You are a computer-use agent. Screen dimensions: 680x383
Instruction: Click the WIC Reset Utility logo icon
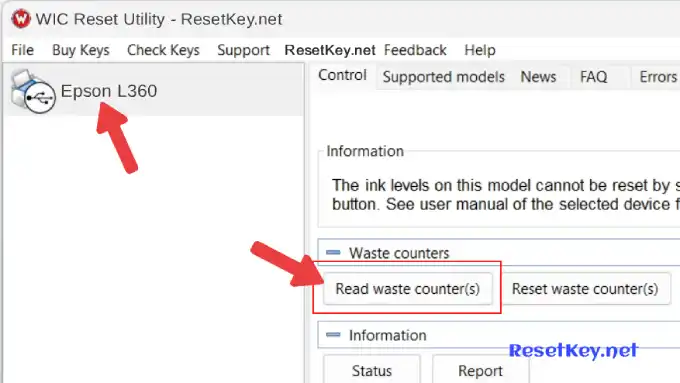coord(20,19)
